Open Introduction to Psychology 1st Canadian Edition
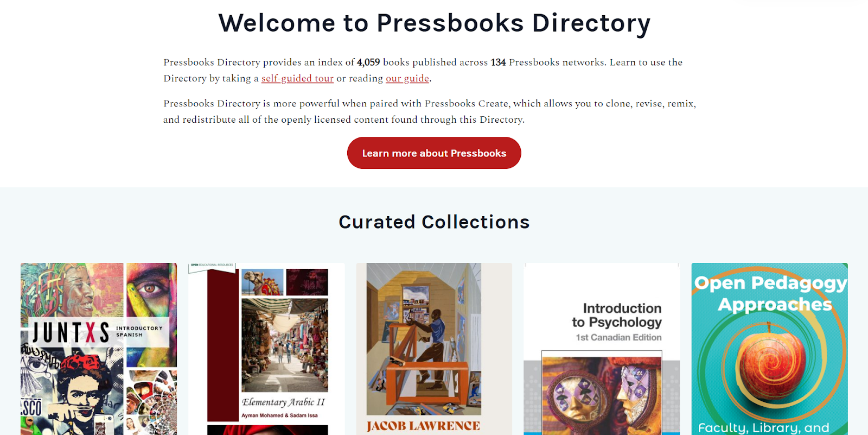Image resolution: width=868 pixels, height=435 pixels. (617, 322)
